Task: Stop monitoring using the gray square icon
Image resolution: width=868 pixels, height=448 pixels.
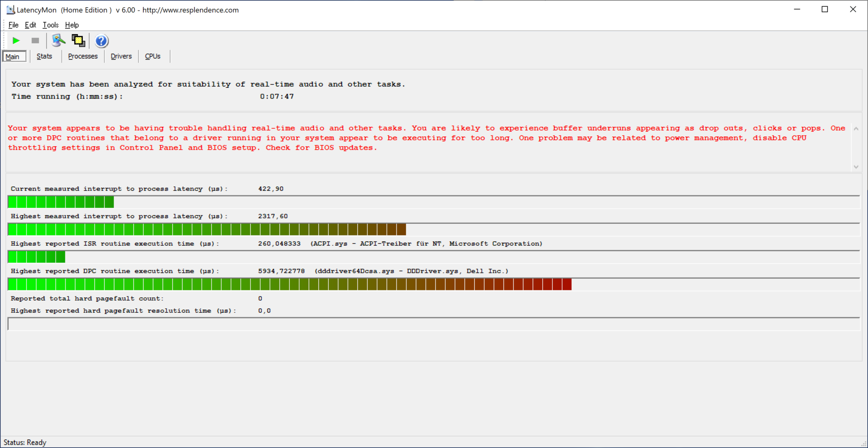Action: point(35,41)
